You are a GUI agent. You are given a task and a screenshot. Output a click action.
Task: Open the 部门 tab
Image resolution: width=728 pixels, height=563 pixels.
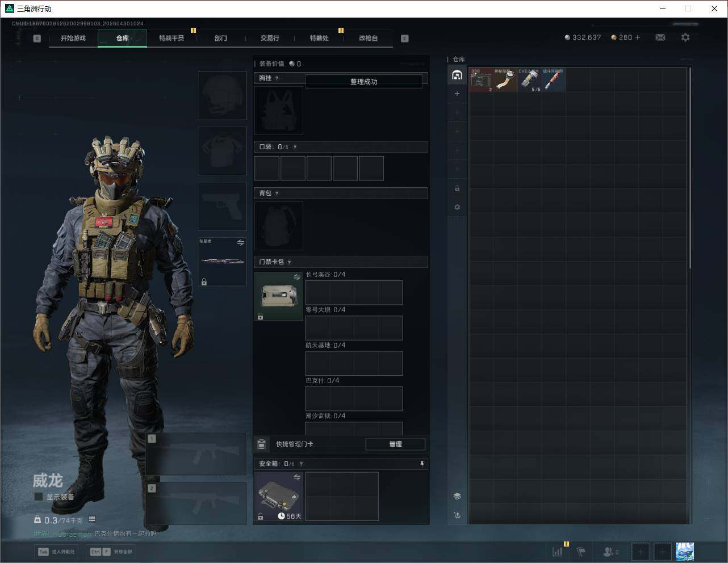click(x=221, y=38)
